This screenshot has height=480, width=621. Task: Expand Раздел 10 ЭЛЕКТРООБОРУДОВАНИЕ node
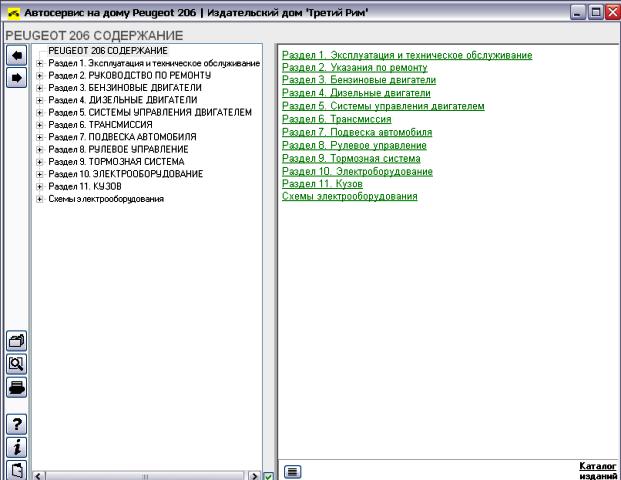(40, 174)
